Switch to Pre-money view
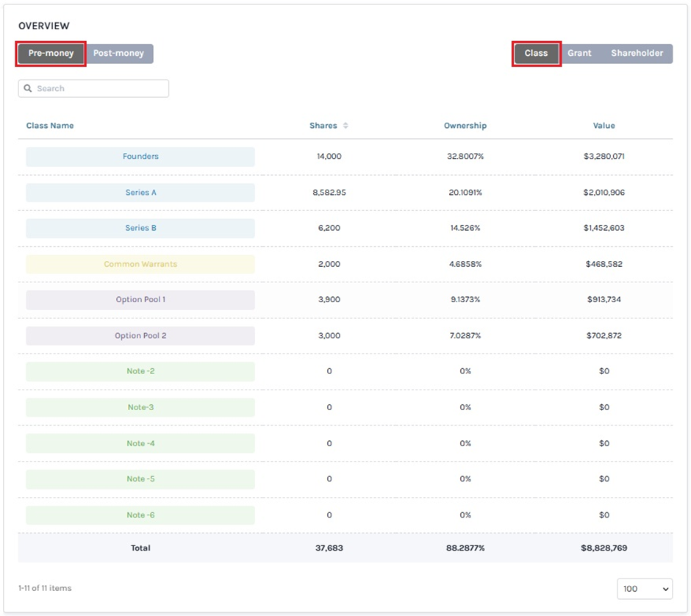The image size is (691, 616). (51, 54)
